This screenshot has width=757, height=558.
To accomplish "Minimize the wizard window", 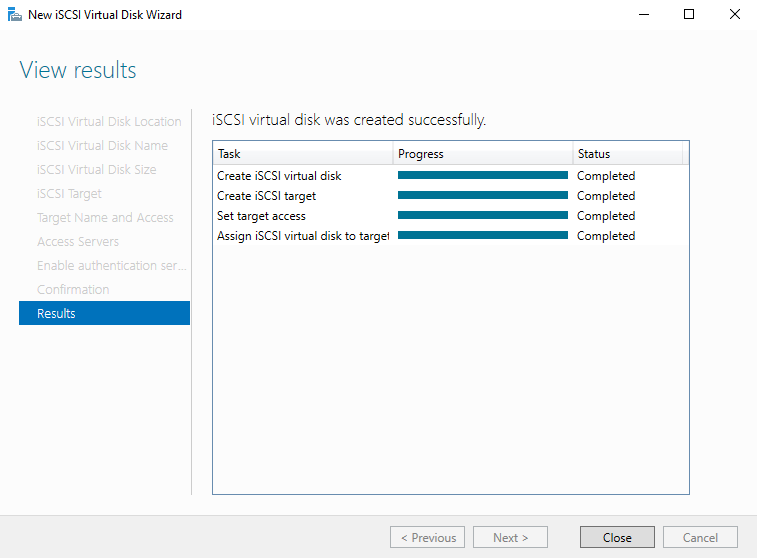I will pyautogui.click(x=642, y=15).
